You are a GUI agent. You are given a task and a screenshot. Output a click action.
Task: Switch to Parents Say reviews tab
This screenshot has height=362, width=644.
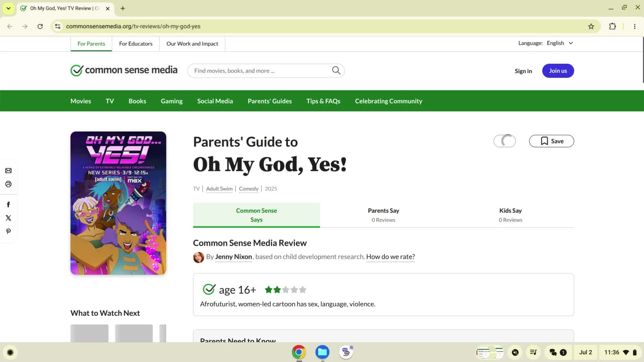pos(383,215)
